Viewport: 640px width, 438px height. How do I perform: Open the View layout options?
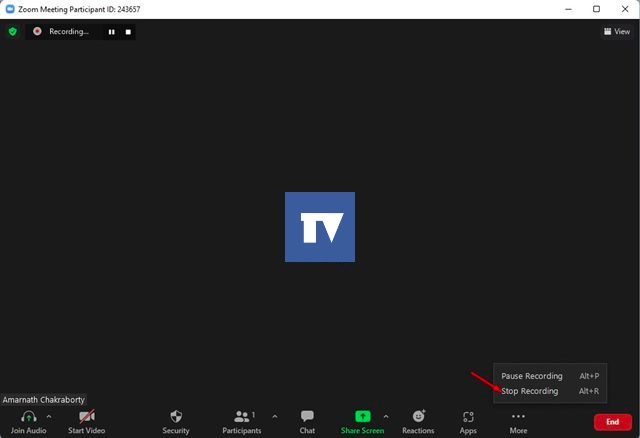617,31
